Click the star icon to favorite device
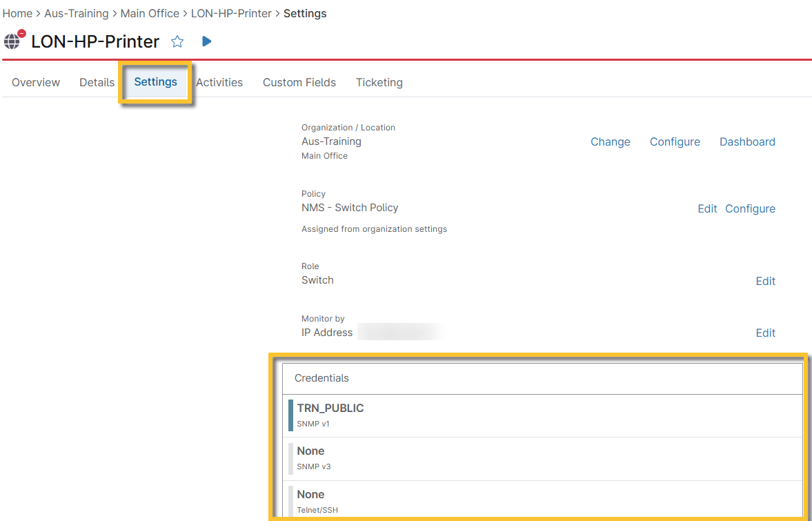 (x=177, y=41)
